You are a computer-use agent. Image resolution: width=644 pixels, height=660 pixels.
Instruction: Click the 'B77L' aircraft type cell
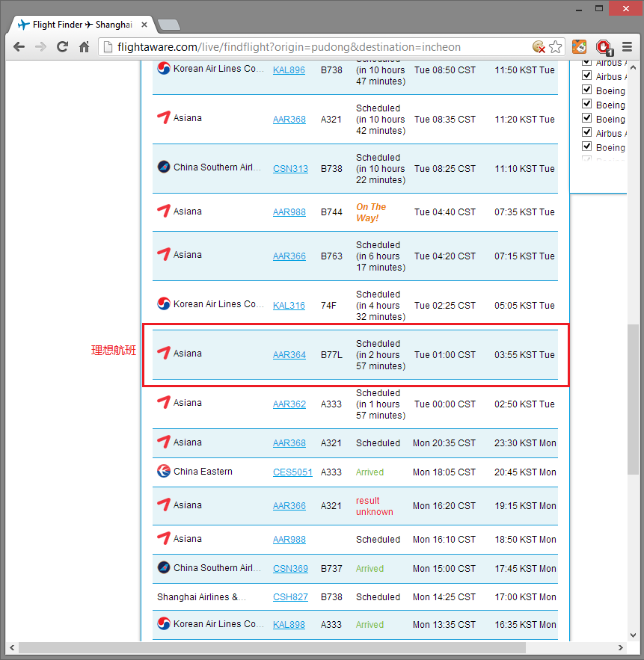tap(331, 355)
